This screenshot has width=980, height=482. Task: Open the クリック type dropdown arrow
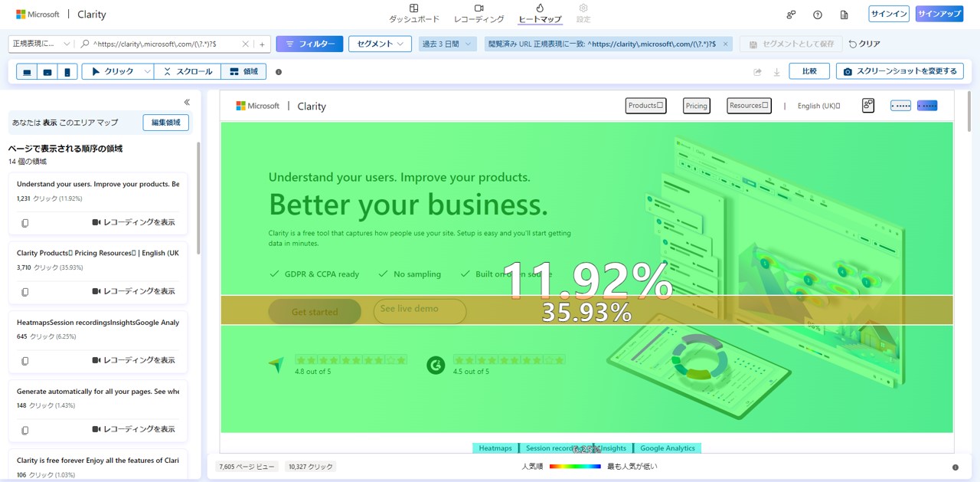click(x=148, y=72)
